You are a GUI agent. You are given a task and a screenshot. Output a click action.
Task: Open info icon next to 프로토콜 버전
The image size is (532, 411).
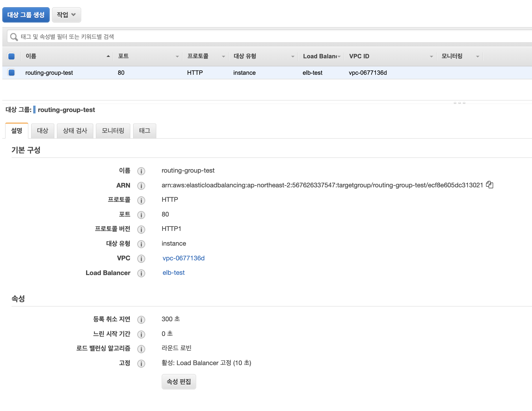[x=141, y=229]
